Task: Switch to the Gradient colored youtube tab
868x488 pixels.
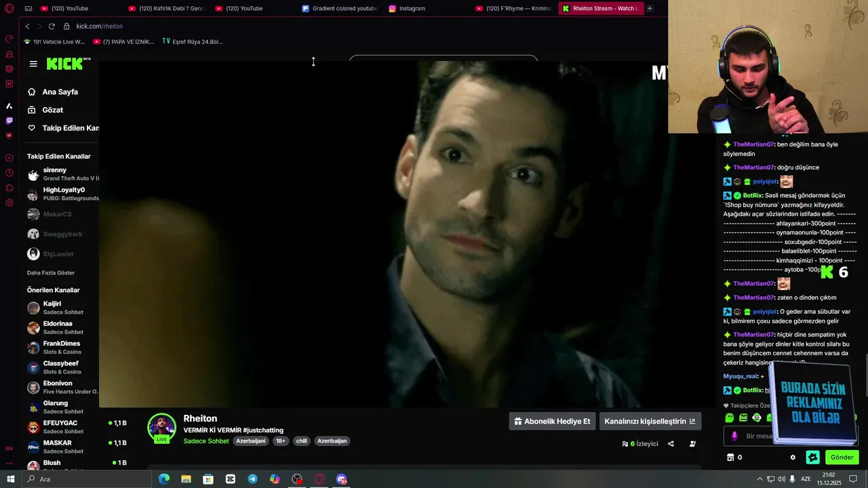Action: (339, 9)
